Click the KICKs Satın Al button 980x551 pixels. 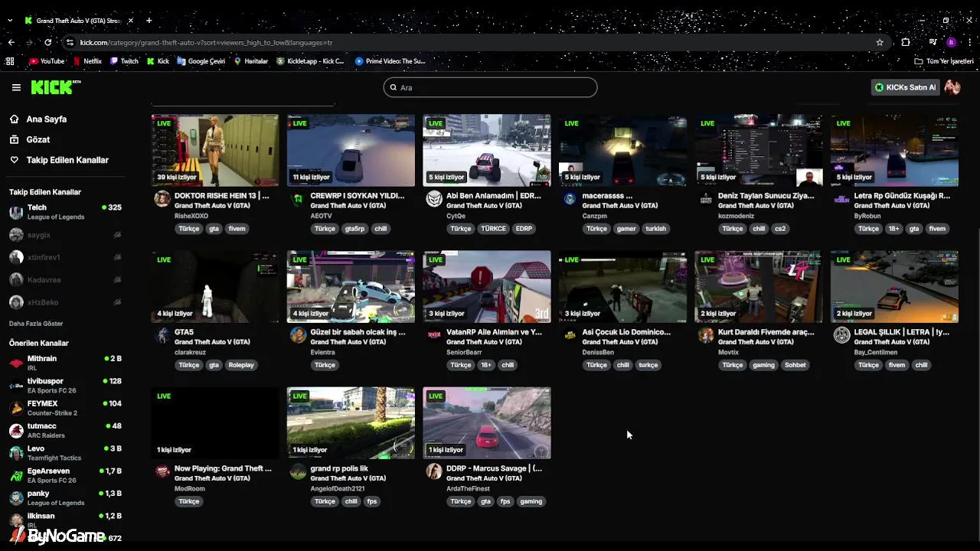point(906,87)
